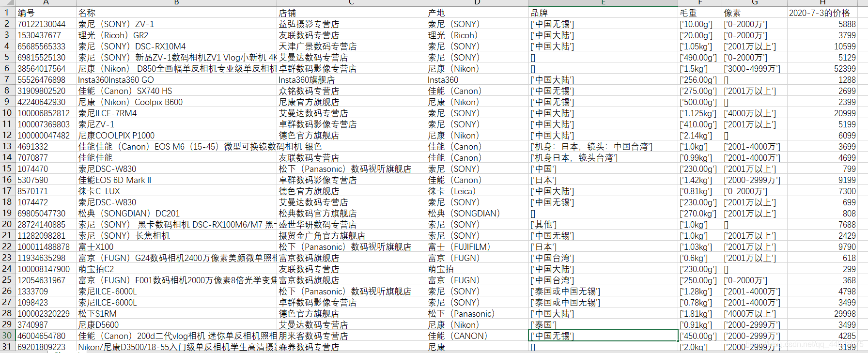Viewport: 868px width, 353px height.
Task: Select store cell Insta360旗舰店
Action: click(351, 79)
